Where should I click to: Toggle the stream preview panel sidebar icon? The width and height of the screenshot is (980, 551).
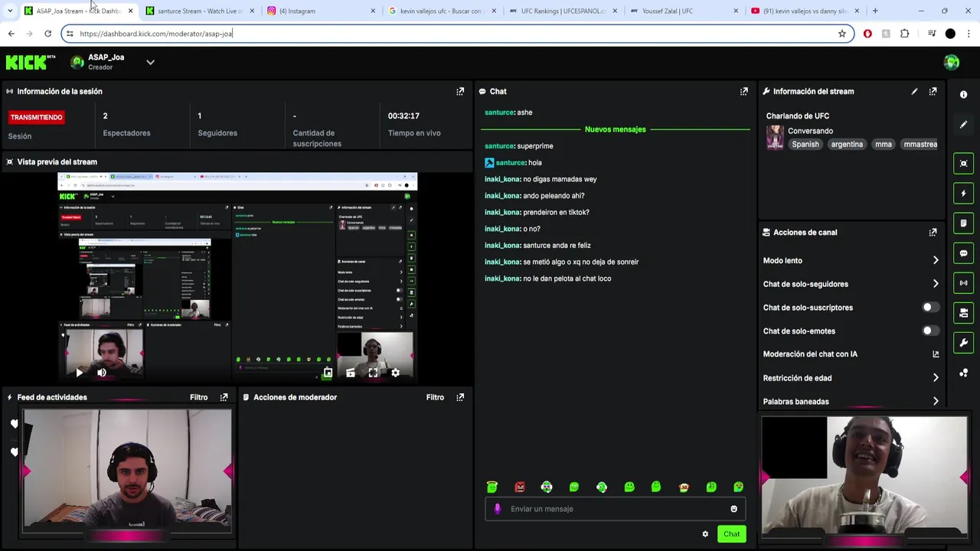[x=963, y=163]
